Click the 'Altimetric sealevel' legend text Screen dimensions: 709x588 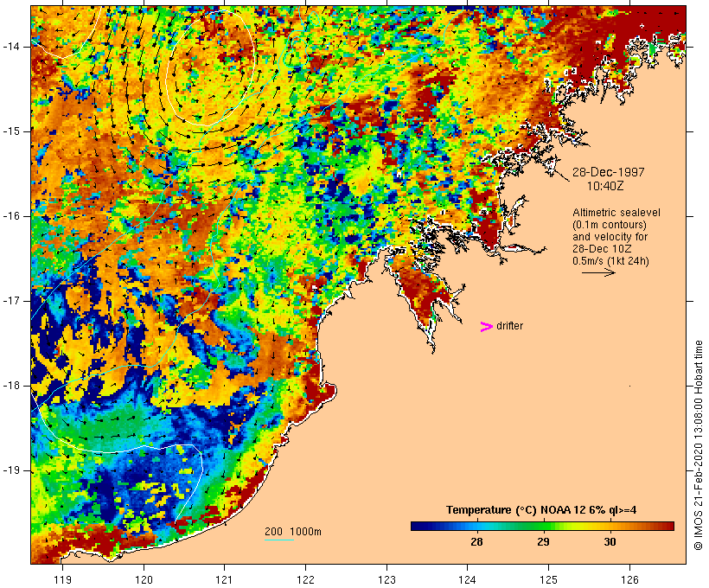click(616, 213)
